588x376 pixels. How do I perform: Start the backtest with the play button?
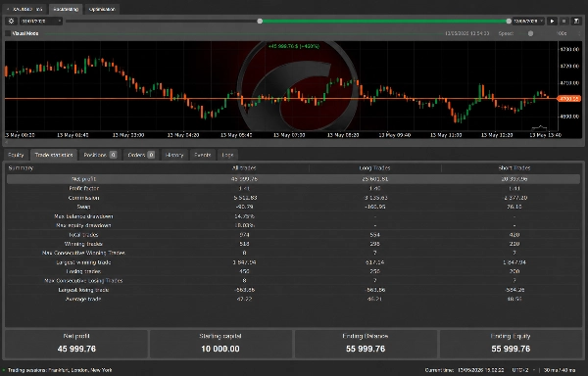click(552, 21)
